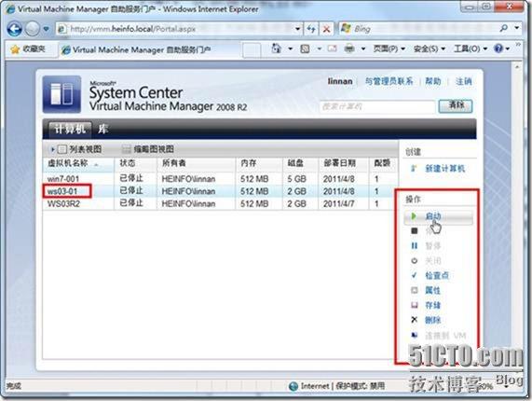Switch to 缩略图视图 thumbnail view
This screenshot has width=532, height=401.
(148, 149)
